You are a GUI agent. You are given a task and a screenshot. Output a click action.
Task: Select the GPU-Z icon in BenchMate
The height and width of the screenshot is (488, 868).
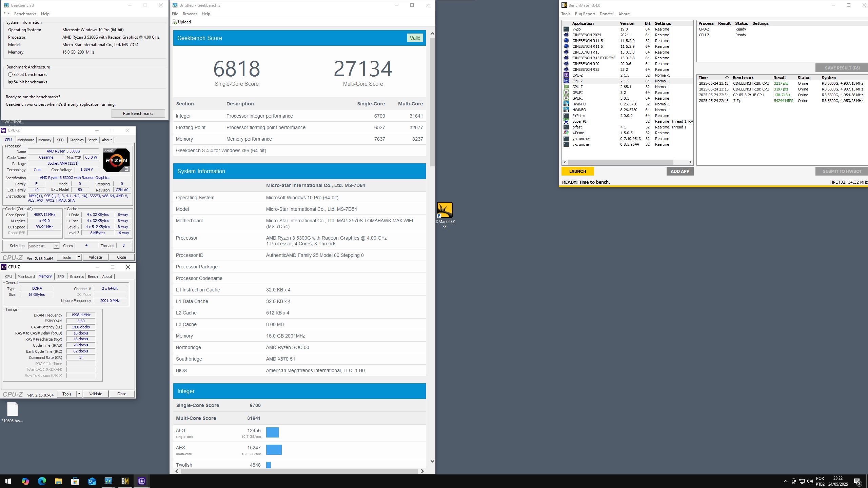point(566,87)
